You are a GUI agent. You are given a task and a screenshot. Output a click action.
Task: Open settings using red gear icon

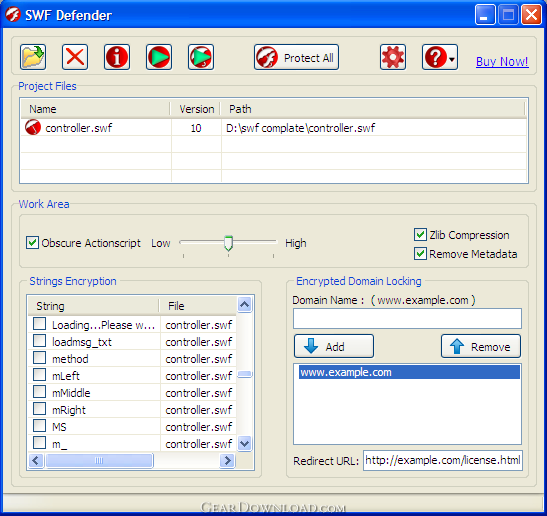coord(393,57)
